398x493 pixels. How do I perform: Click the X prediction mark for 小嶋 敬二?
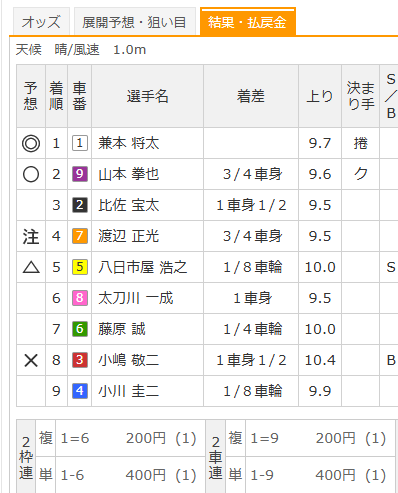[31, 360]
